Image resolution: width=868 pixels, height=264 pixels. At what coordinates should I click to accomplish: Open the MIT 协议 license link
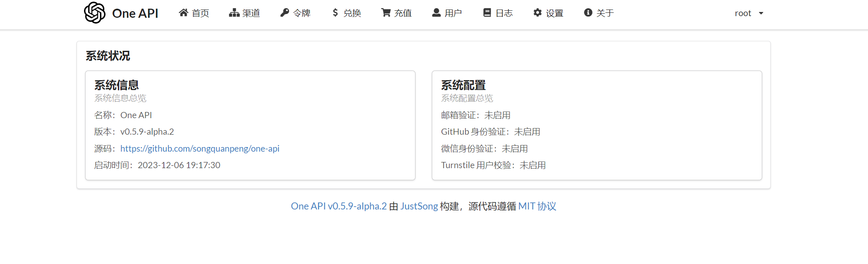(x=537, y=206)
